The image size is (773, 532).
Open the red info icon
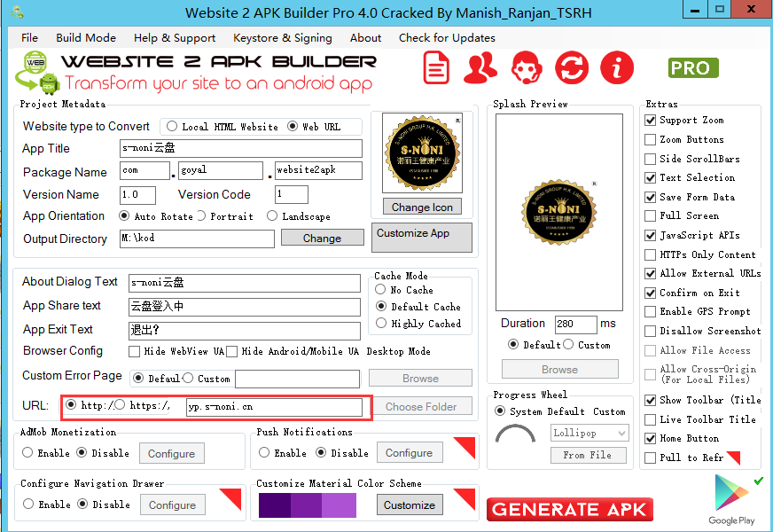[x=617, y=67]
